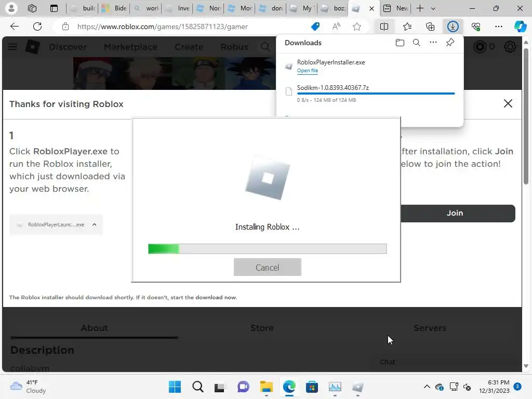Select the Servers tab
The width and height of the screenshot is (532, 399).
click(x=430, y=328)
